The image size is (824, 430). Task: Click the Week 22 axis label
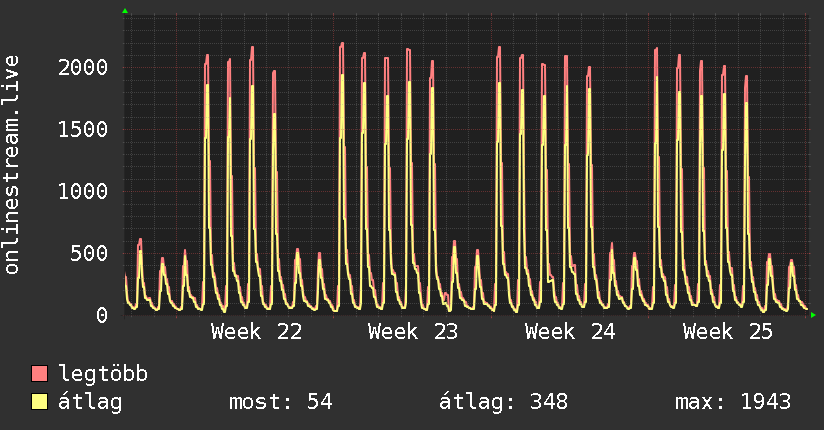tap(256, 332)
